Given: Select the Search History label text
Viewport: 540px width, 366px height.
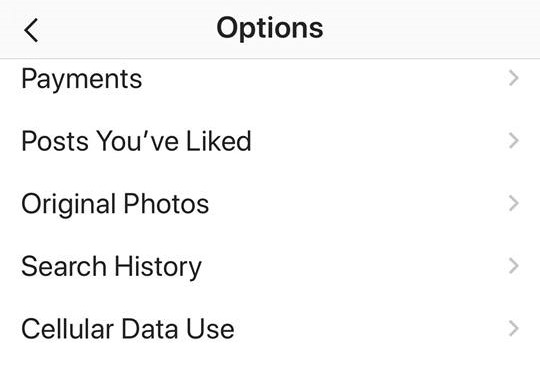Looking at the screenshot, I should (x=111, y=267).
